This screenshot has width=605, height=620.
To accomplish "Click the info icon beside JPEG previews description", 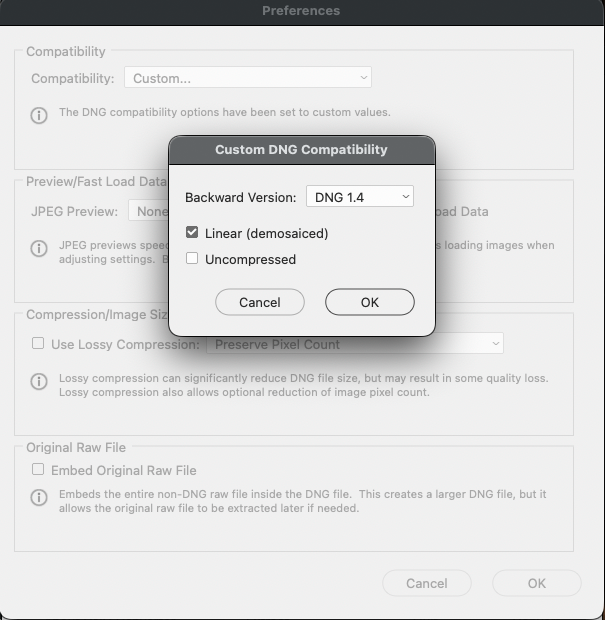I will tap(39, 248).
